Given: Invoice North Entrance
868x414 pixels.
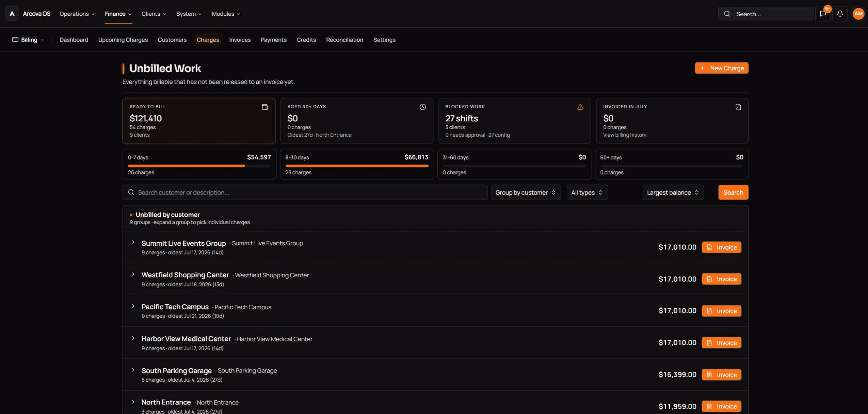Looking at the screenshot, I should (x=721, y=406).
